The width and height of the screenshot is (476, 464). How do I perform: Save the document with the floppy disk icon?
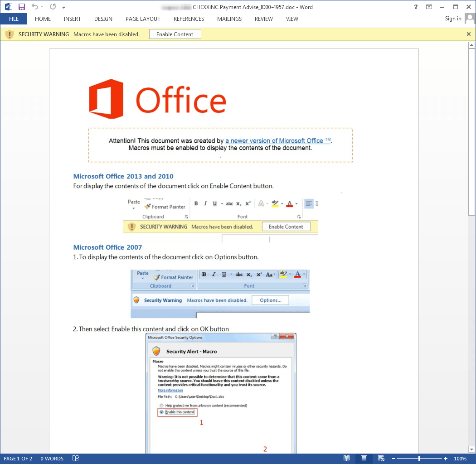(x=22, y=7)
